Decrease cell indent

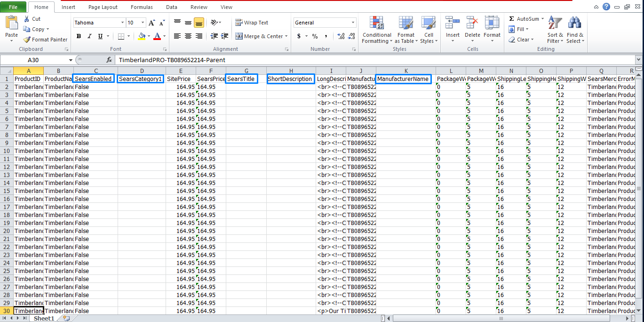tap(214, 36)
